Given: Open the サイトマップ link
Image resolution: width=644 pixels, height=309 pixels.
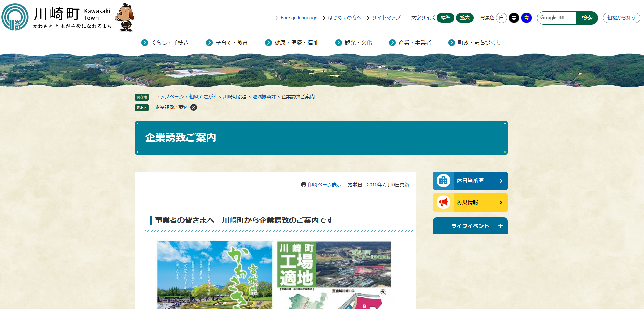Looking at the screenshot, I should point(386,18).
